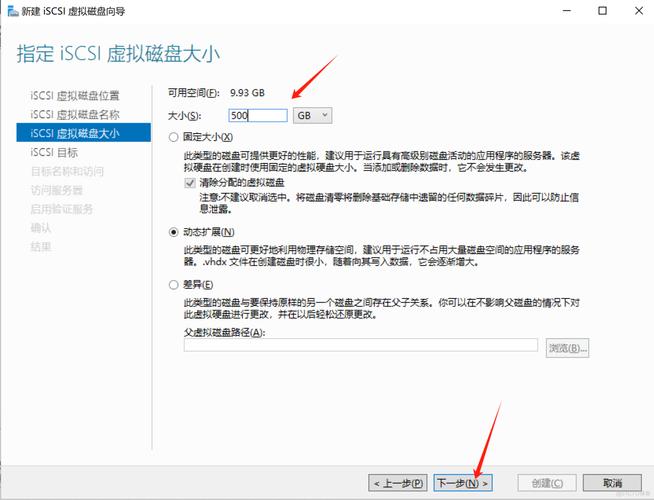Screen dimensions: 654x500
Task: Go back with 上一步 button
Action: pyautogui.click(x=398, y=483)
